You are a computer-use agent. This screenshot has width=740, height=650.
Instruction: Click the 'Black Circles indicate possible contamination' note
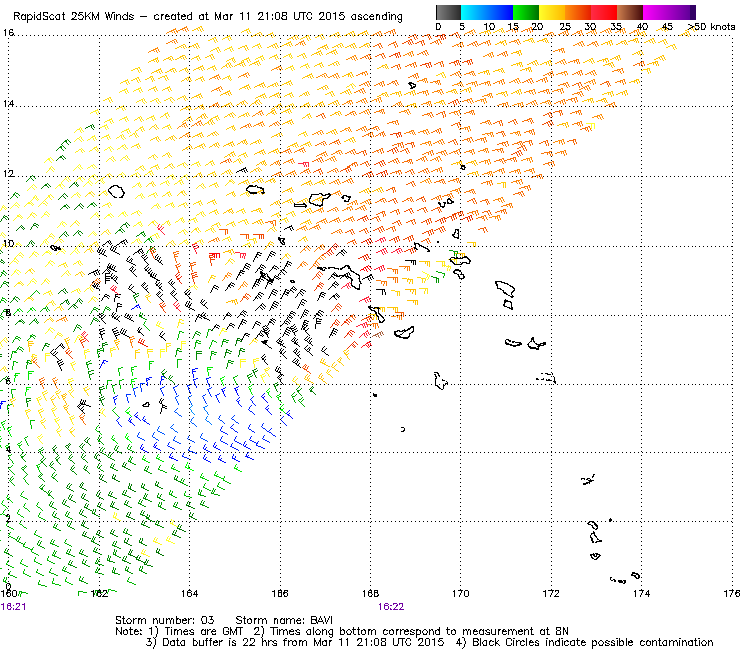pyautogui.click(x=593, y=642)
